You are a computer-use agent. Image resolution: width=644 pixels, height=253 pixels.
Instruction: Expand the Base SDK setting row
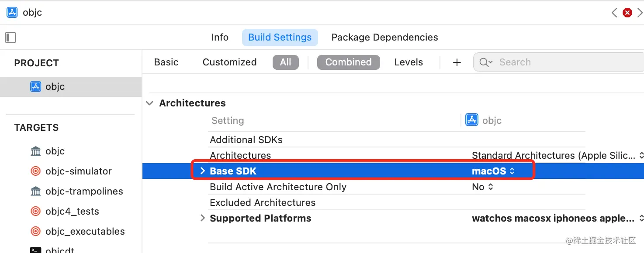click(x=202, y=171)
